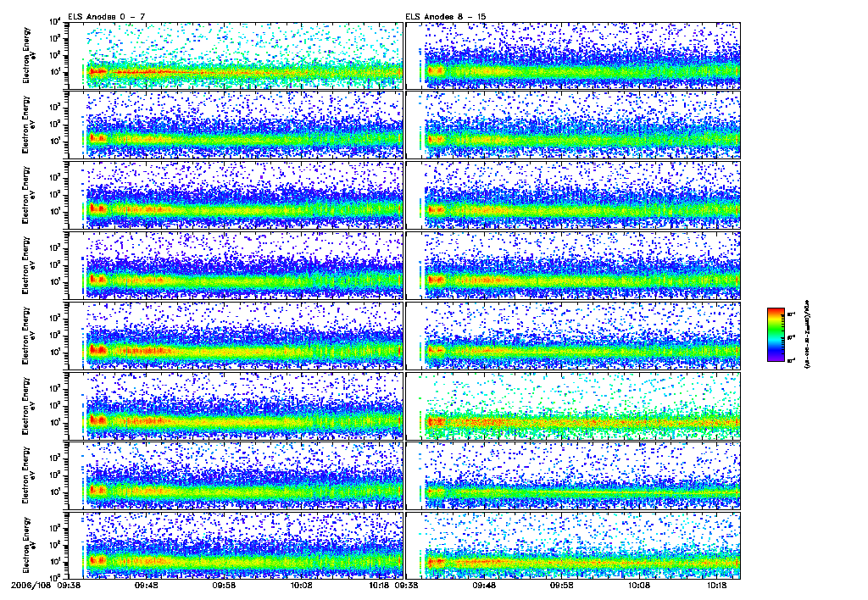Select the bottom spectrogram in the Anodes 0-7 column
Screen dimensions: 868x600
pyautogui.click(x=236, y=546)
